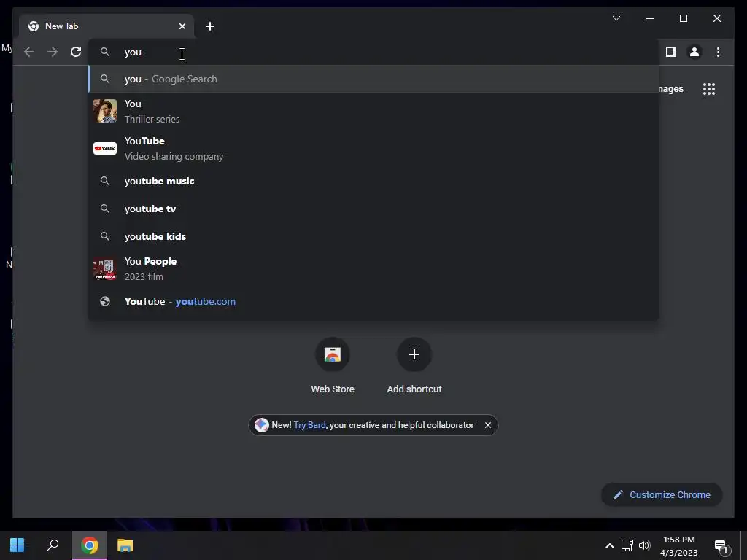Select 'youtube kids' suggestion

(373, 236)
